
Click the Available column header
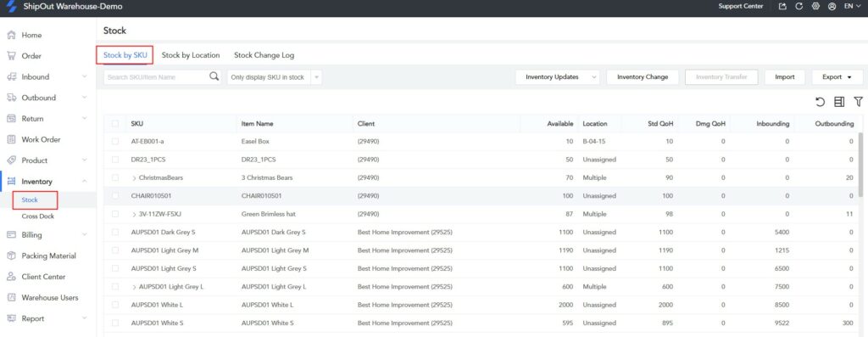[x=559, y=124]
